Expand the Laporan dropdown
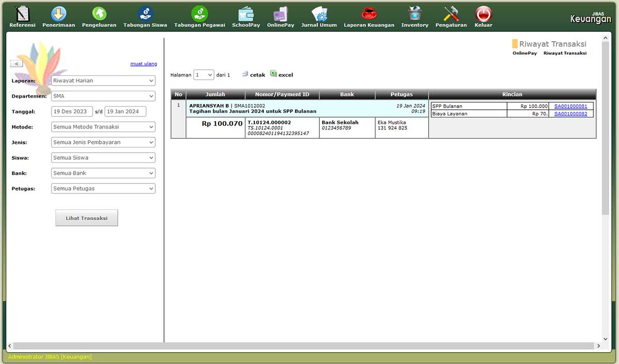 pos(103,80)
